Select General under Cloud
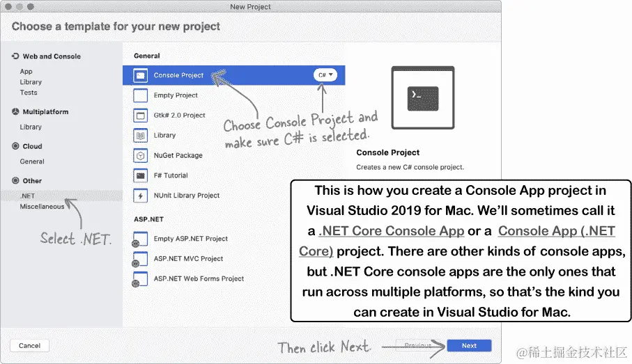Image resolution: width=632 pixels, height=364 pixels. click(32, 161)
